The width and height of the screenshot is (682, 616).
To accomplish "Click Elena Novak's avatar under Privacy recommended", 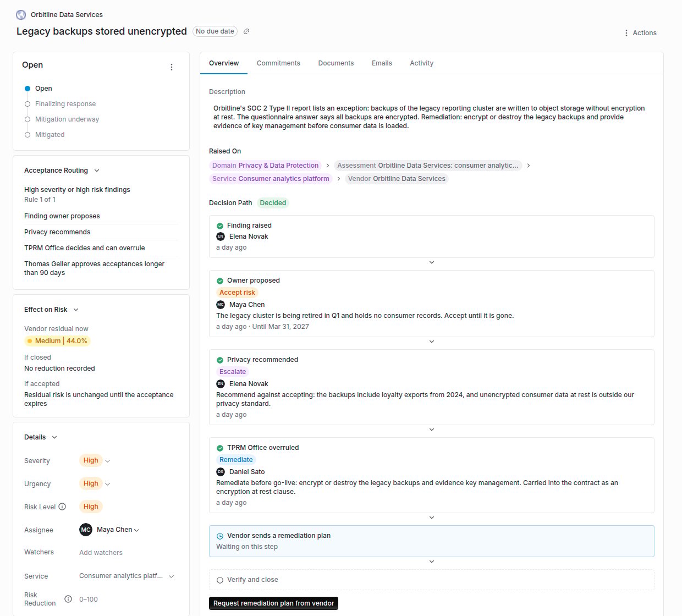I will (x=221, y=384).
